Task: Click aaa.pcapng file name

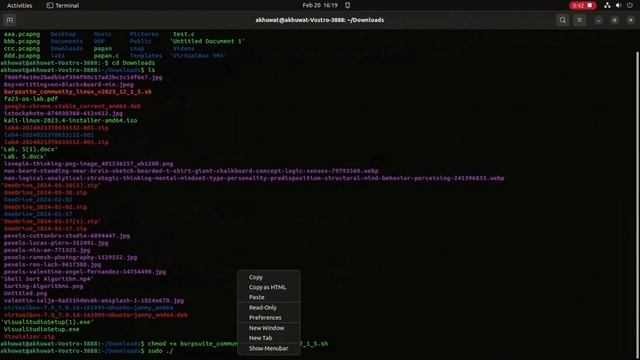Action: tap(22, 34)
